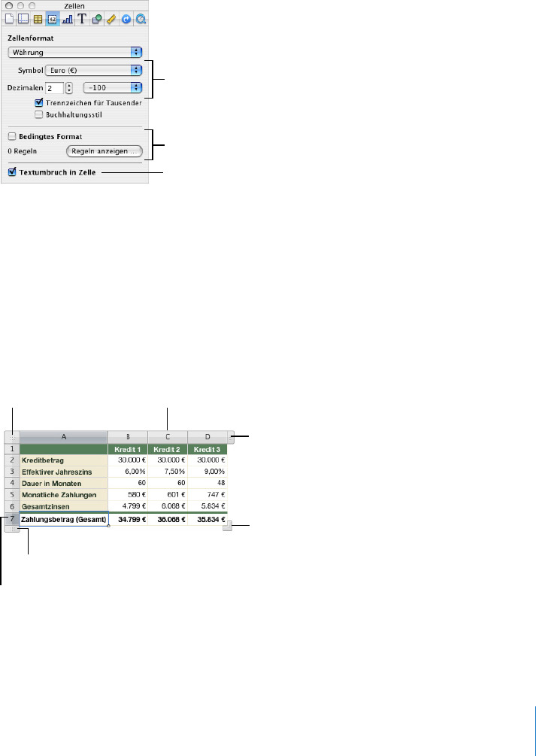
Task: Open the Text inspector (T icon)
Action: coord(82,20)
